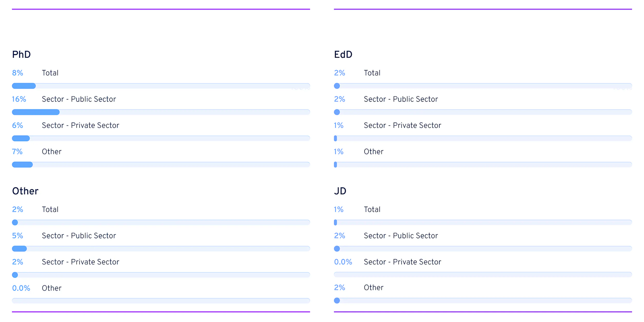Select the PhD section heading

21,55
